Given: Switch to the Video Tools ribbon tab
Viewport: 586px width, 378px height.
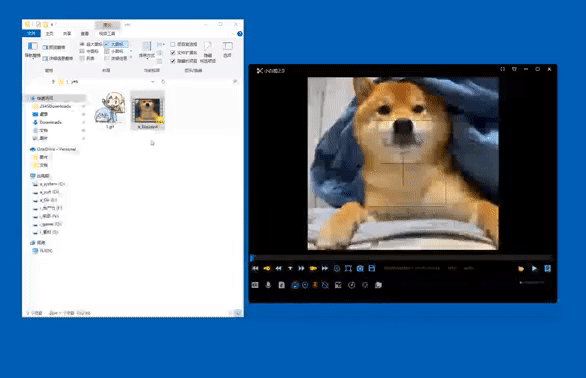Looking at the screenshot, I should point(107,34).
